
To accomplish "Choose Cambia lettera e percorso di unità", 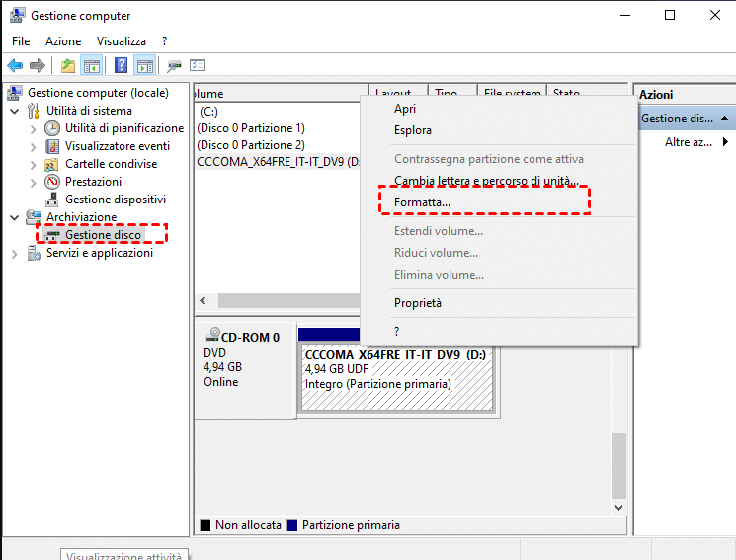I will click(x=499, y=181).
